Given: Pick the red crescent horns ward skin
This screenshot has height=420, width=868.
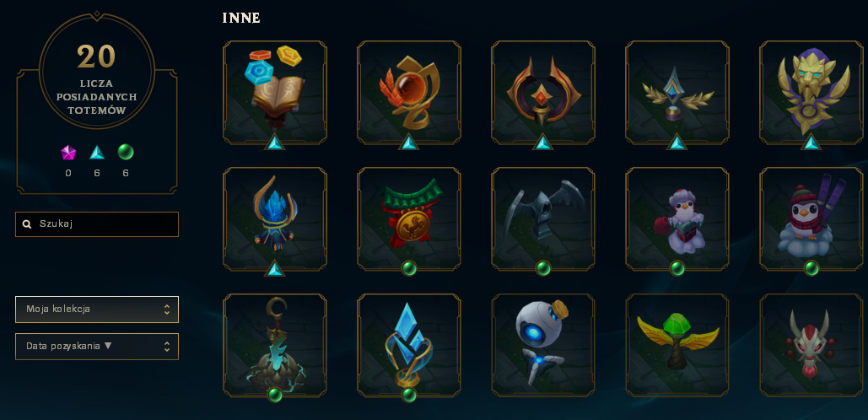Looking at the screenshot, I should (543, 93).
